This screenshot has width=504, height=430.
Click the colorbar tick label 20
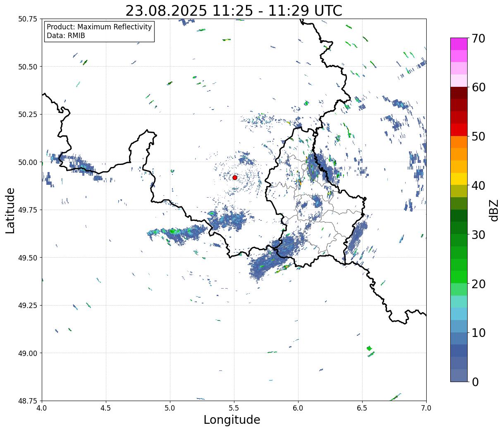[x=478, y=284]
